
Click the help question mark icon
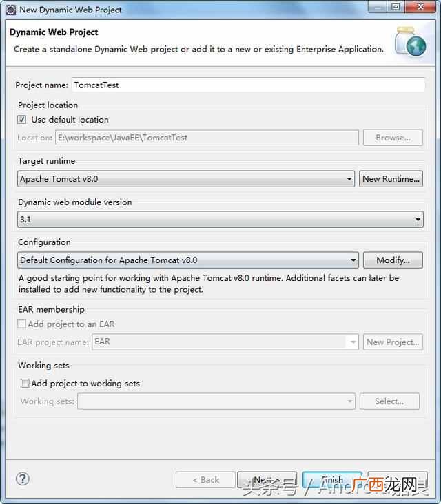(x=23, y=479)
